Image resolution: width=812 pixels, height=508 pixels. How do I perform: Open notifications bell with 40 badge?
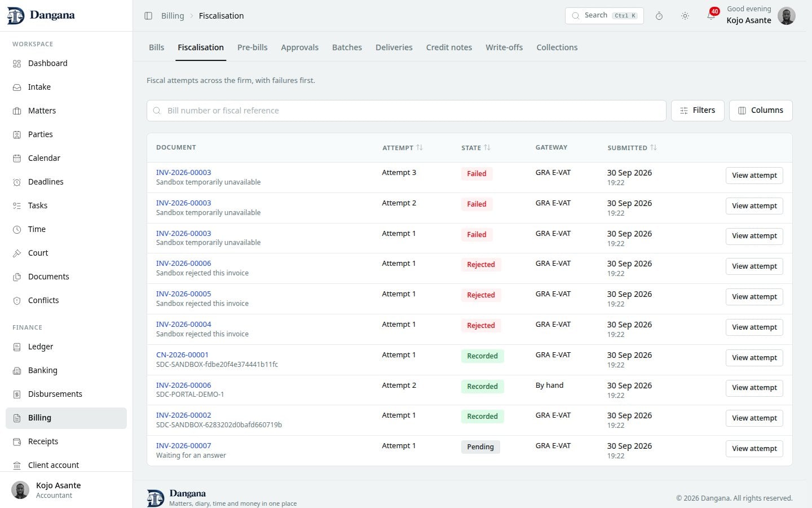711,16
